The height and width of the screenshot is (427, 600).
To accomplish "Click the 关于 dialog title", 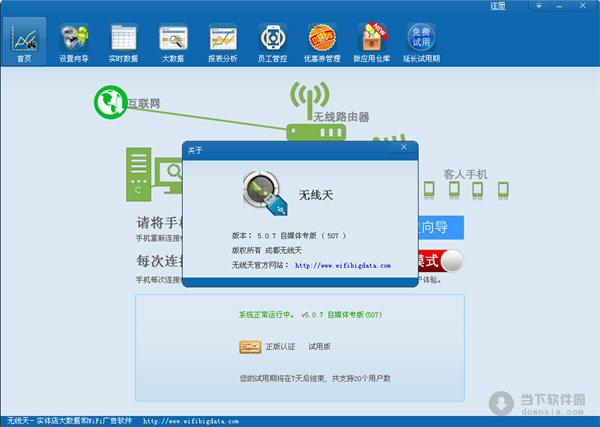I will (x=195, y=150).
